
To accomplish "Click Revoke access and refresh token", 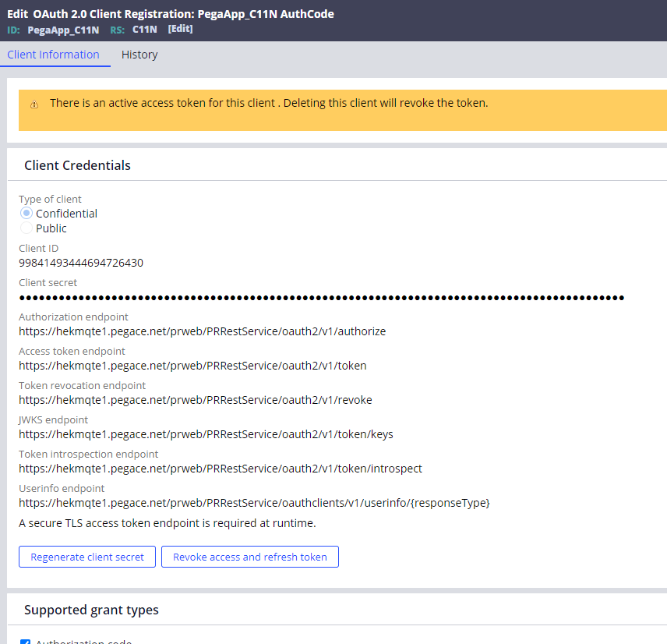I will pyautogui.click(x=249, y=557).
